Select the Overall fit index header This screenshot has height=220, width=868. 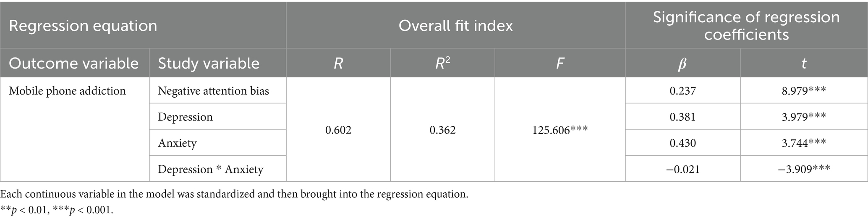[456, 25]
